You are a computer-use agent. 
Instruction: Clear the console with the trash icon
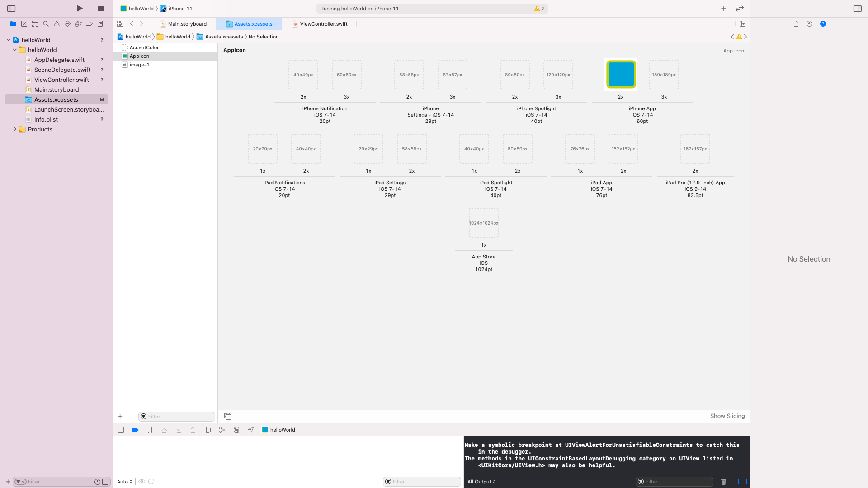[723, 482]
